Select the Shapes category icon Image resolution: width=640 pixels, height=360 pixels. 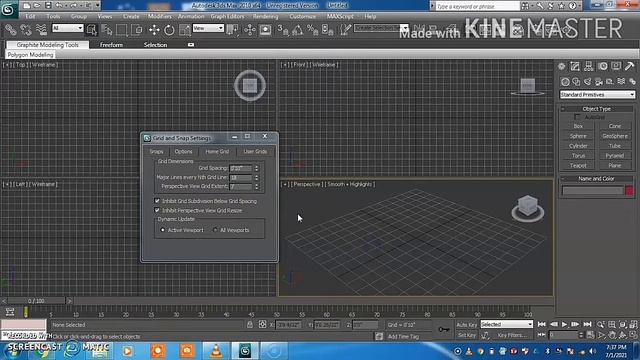576,82
